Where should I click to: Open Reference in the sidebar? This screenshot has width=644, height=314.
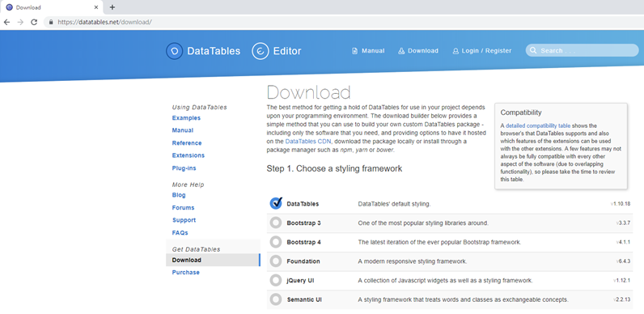[187, 143]
